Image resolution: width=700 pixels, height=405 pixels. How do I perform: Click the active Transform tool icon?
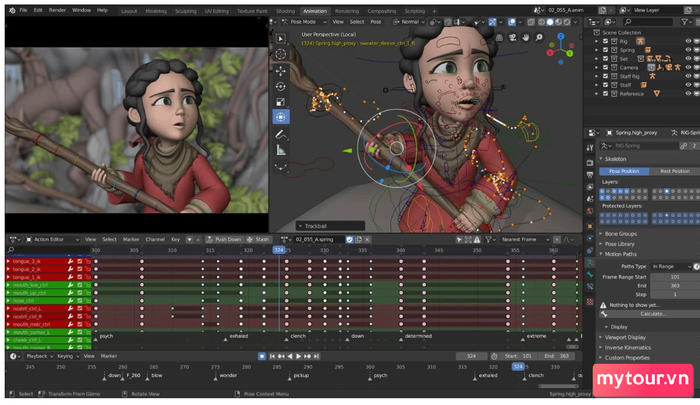pyautogui.click(x=281, y=117)
